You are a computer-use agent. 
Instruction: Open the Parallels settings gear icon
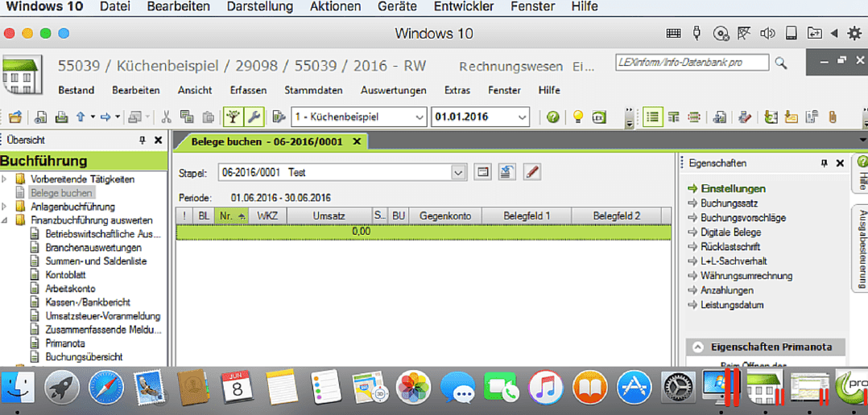(x=855, y=34)
